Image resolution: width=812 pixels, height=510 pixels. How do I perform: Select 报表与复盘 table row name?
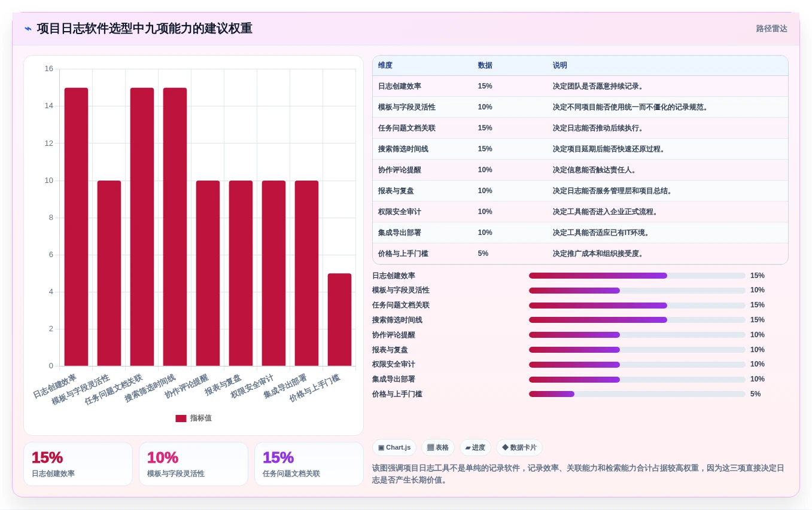click(396, 191)
